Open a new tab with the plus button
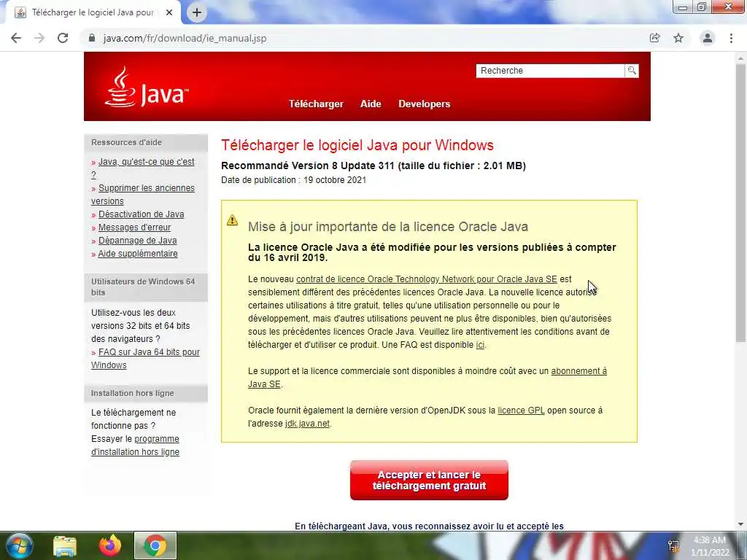The height and width of the screenshot is (560, 747). 197,12
